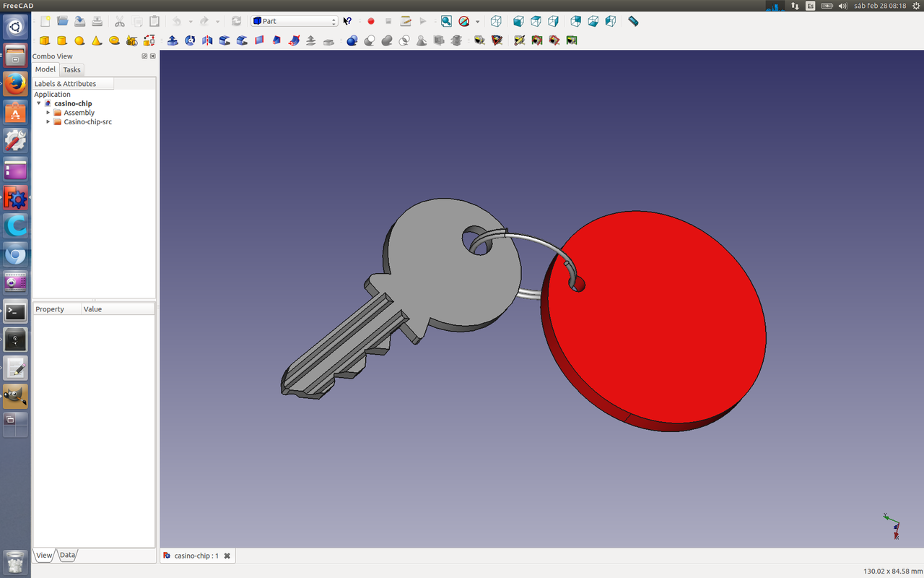Screen dimensions: 924x578
Task: Toggle floating of Combo View panel
Action: 144,56
